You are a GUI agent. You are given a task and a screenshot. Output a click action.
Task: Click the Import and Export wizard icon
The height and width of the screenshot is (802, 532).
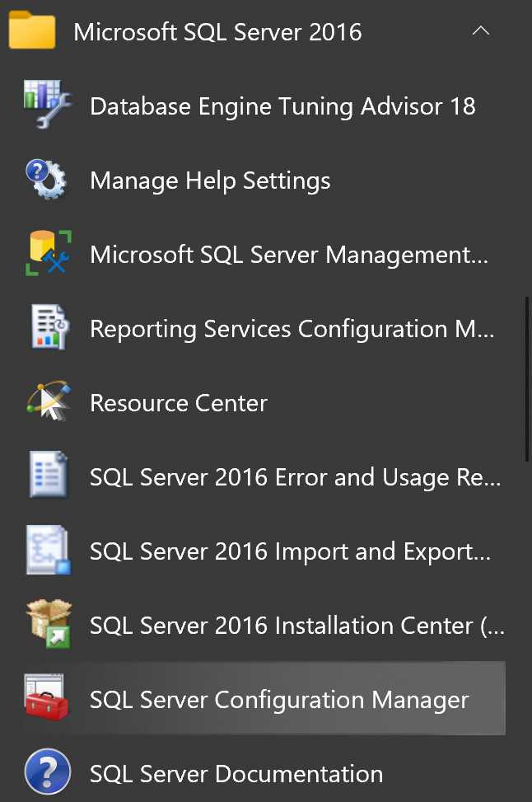click(49, 550)
